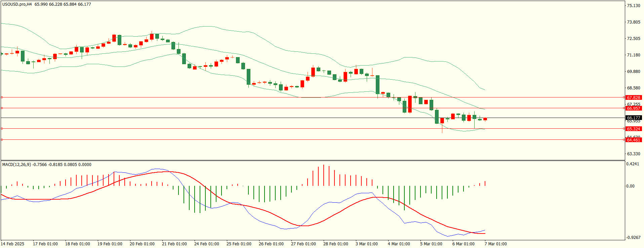Select the 65.324 red price tag
Screen dimensions: 644x248
click(634, 129)
